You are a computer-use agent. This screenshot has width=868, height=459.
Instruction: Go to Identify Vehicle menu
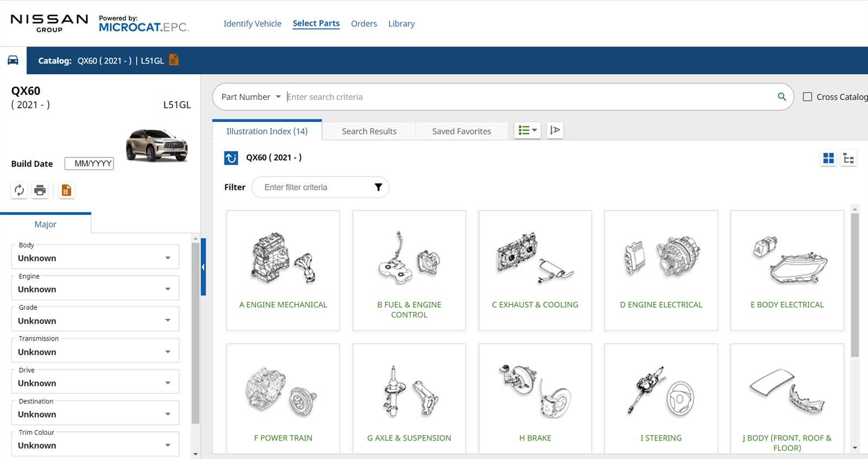pos(252,24)
